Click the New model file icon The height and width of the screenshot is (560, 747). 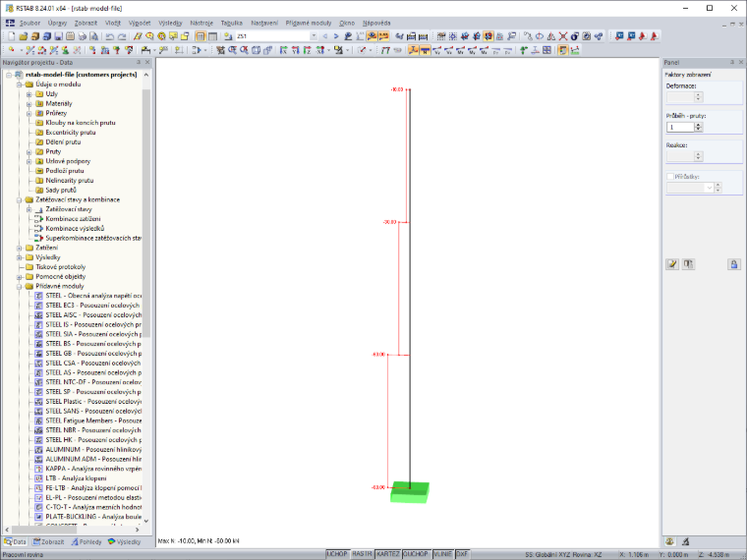pyautogui.click(x=12, y=36)
